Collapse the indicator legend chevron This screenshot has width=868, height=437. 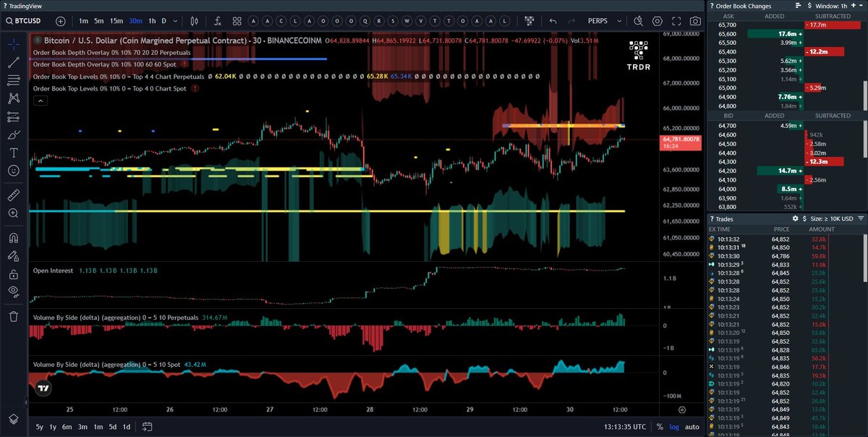[x=39, y=100]
